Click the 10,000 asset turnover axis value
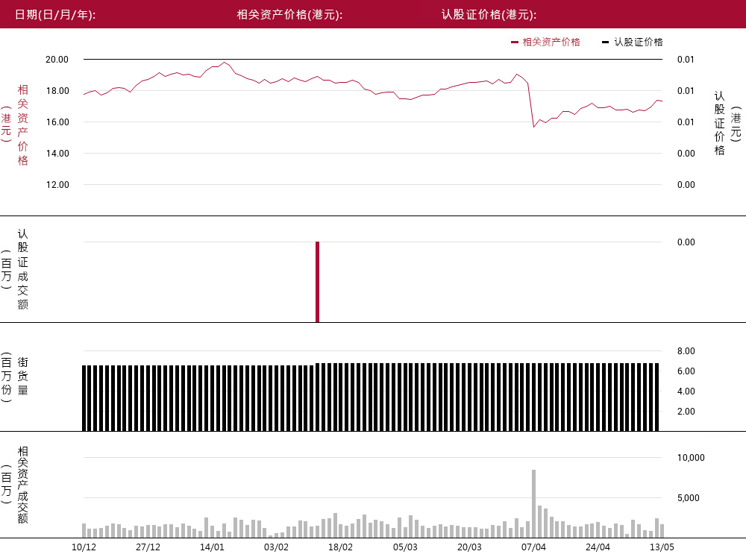Image resolution: width=746 pixels, height=560 pixels. point(691,458)
